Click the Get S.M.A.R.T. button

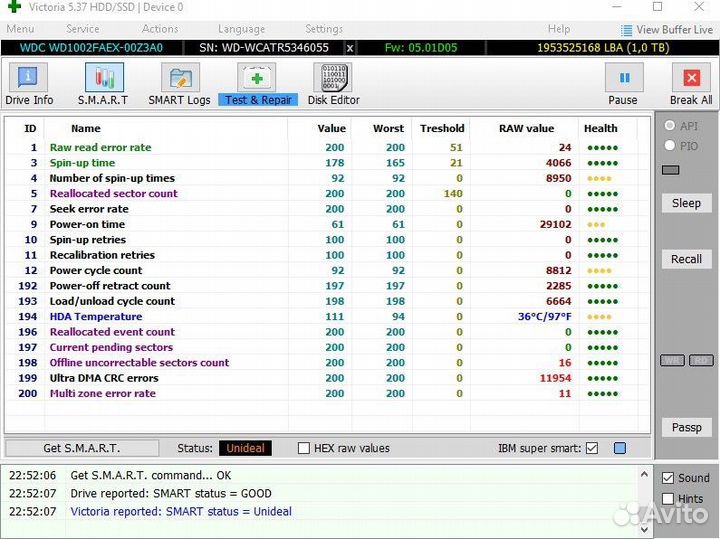82,448
